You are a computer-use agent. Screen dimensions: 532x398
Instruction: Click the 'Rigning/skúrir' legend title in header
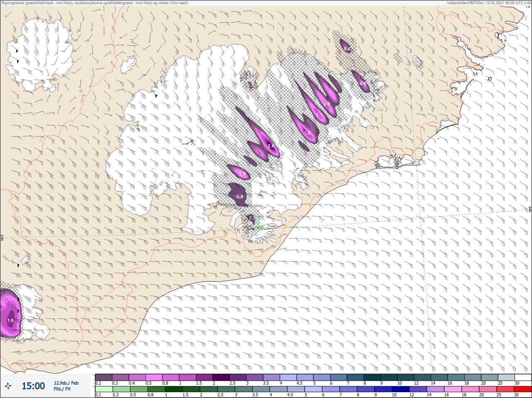point(14,2)
